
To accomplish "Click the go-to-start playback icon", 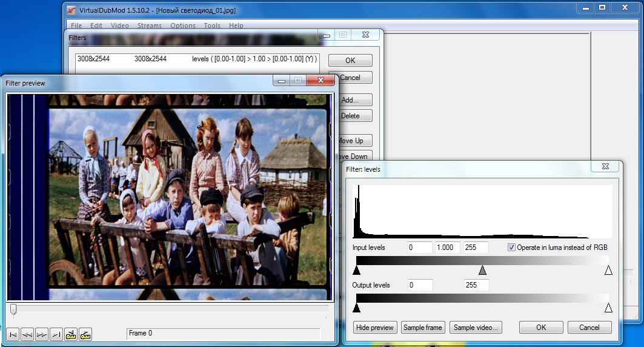I will 13,334.
